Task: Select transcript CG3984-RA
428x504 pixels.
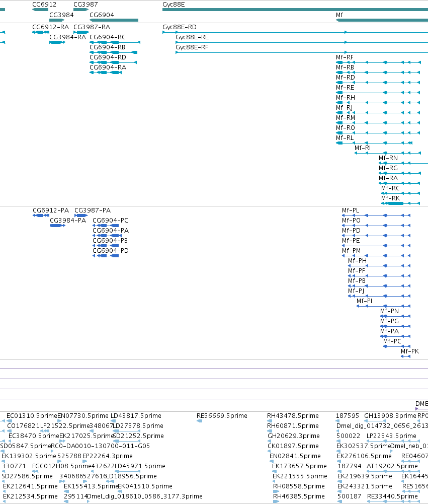Action: [x=68, y=37]
